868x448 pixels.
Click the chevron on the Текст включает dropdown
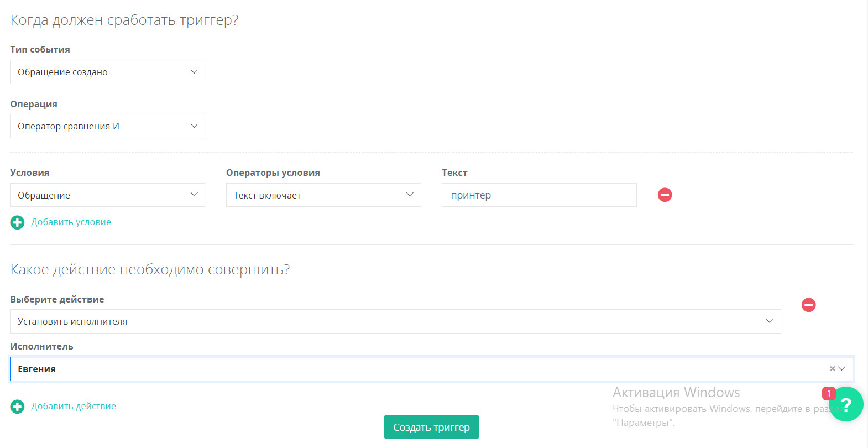pos(410,195)
